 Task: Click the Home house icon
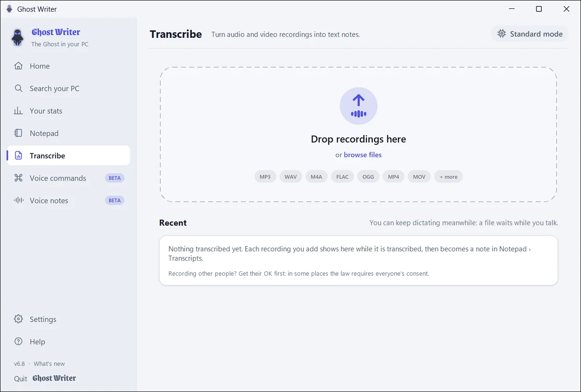click(x=18, y=66)
